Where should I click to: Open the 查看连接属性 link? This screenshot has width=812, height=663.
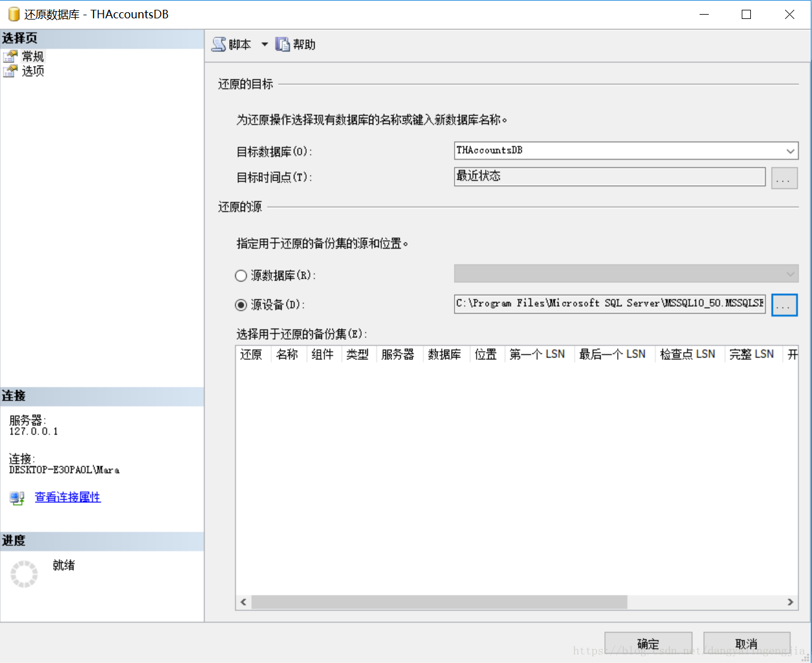tap(68, 497)
